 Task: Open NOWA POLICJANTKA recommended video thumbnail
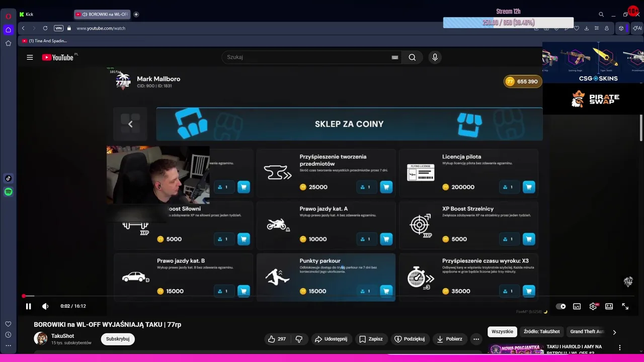[515, 348]
